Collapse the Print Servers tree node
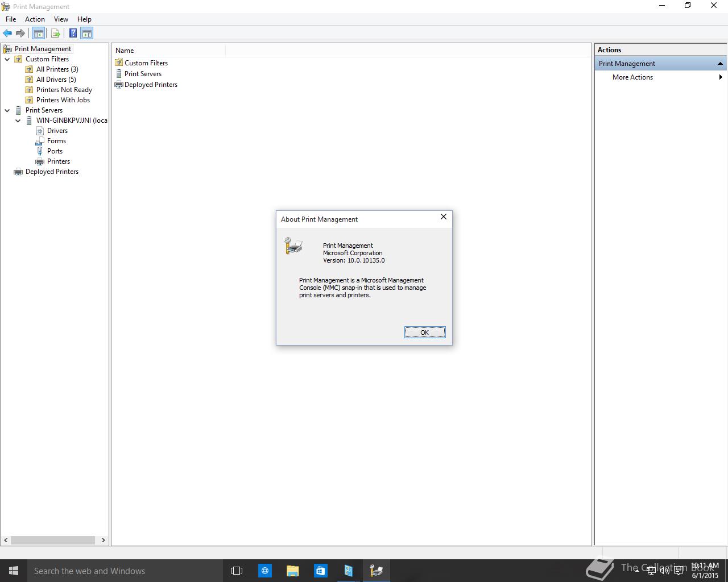This screenshot has width=728, height=582. click(x=7, y=110)
